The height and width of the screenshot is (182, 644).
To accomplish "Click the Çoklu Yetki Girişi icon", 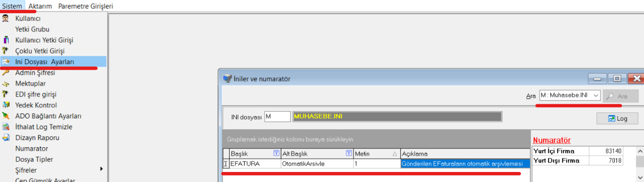I will [6, 51].
